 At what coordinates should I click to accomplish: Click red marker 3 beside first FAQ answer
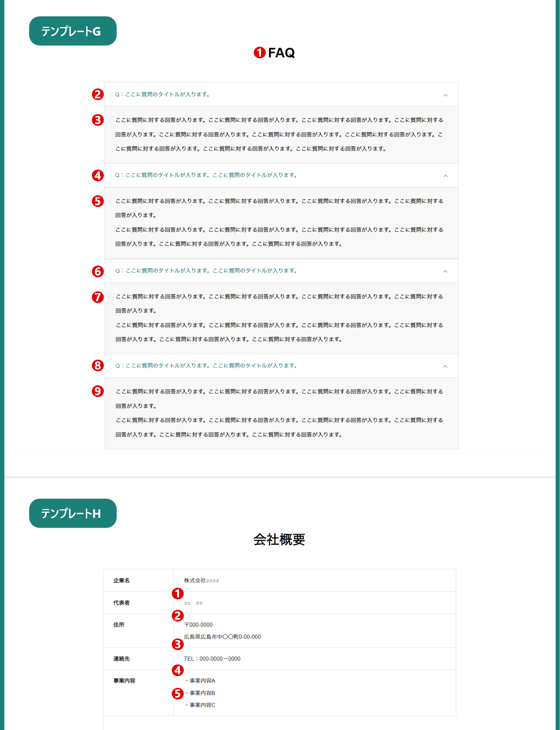(98, 120)
